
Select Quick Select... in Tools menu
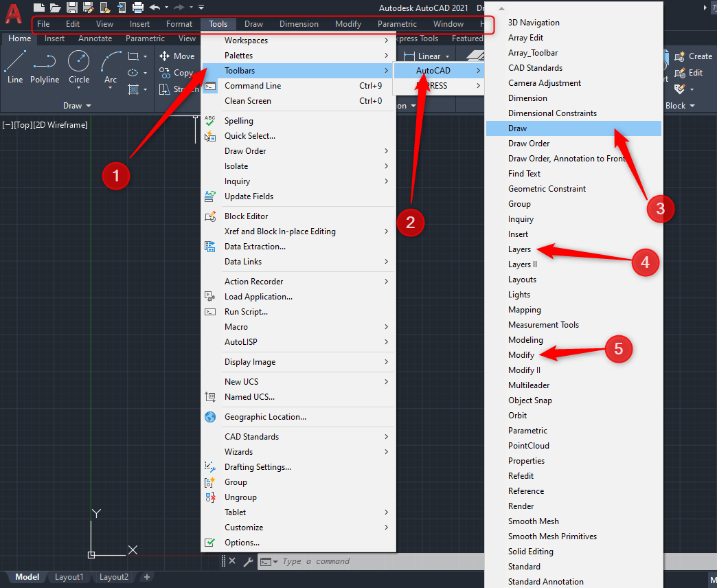[298, 136]
